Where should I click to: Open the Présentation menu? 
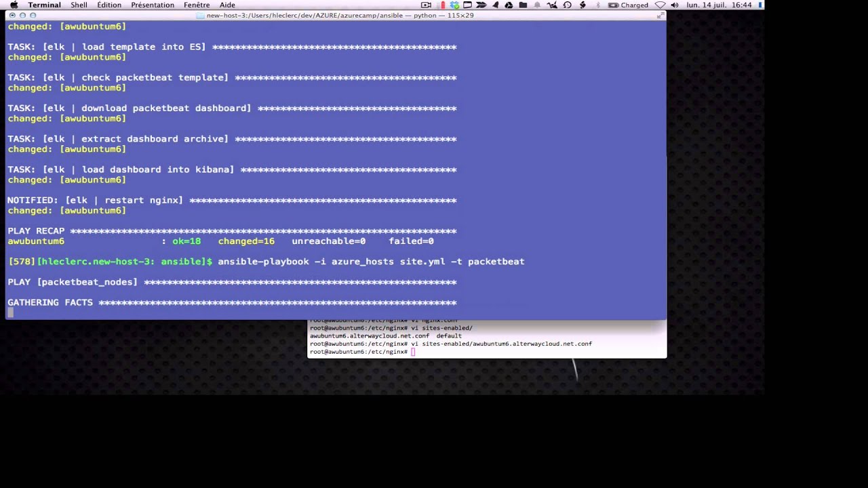pos(153,5)
